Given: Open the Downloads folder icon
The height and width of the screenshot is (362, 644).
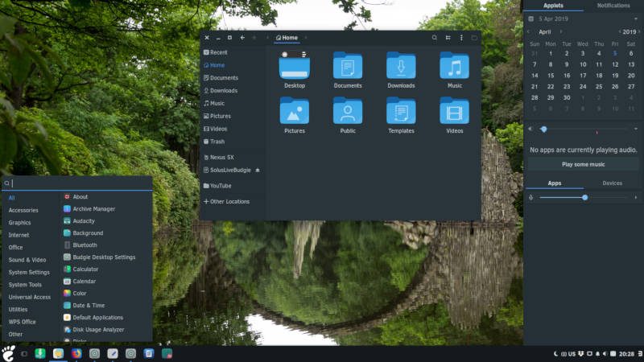Looking at the screenshot, I should pos(401,65).
